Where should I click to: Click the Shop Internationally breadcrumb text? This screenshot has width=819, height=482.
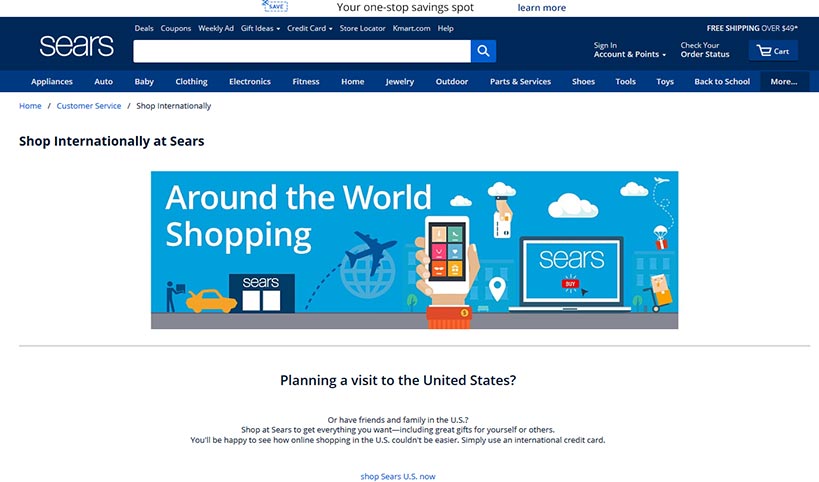174,106
